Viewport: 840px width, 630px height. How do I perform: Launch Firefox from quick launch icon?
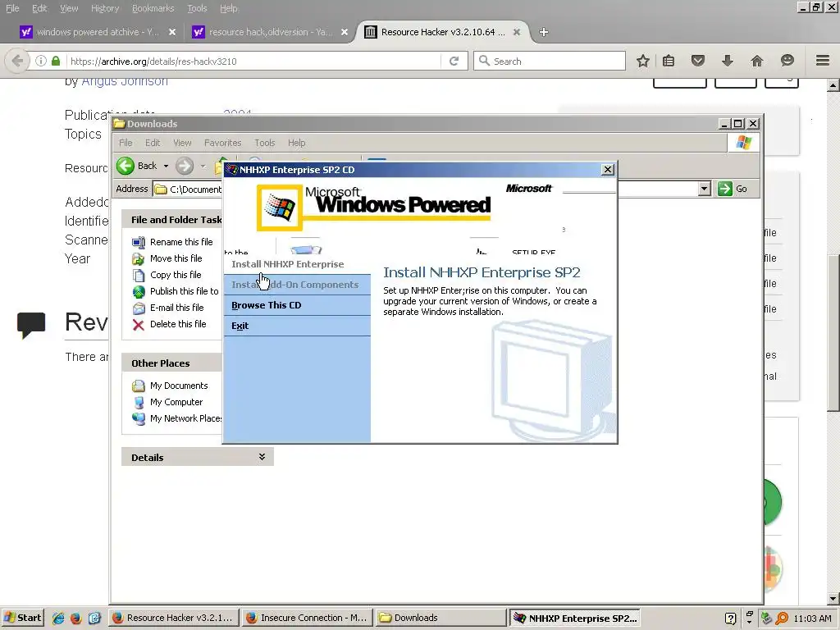pos(76,619)
